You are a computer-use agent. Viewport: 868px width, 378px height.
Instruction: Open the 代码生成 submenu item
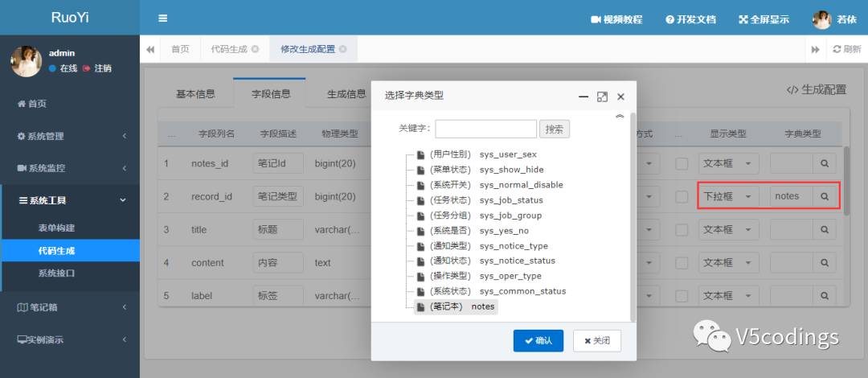pos(70,250)
